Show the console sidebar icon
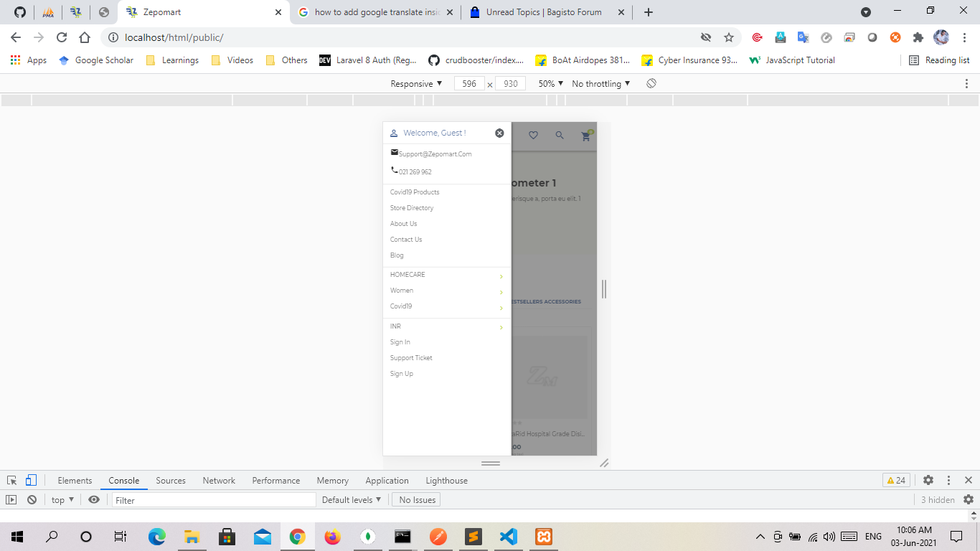The image size is (980, 551). click(x=11, y=500)
